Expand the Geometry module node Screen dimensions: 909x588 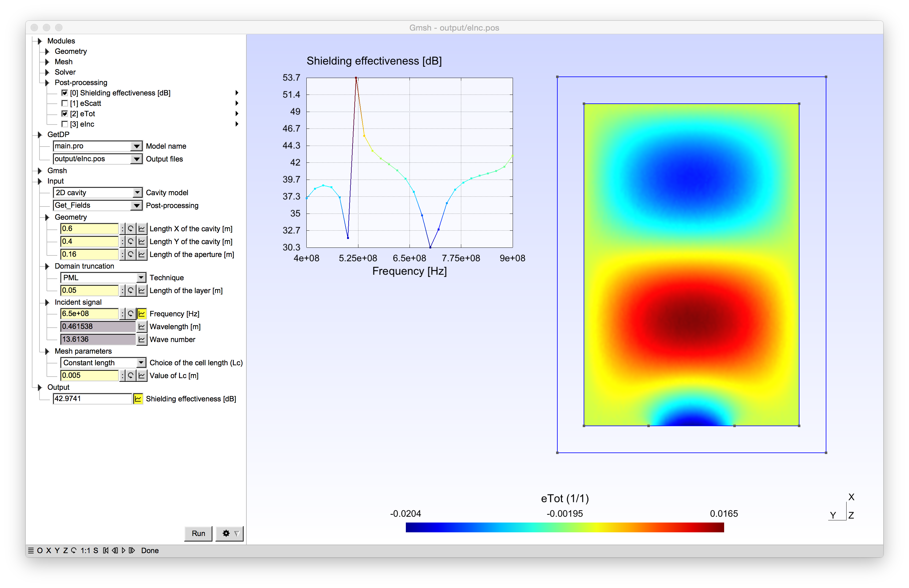tap(47, 51)
